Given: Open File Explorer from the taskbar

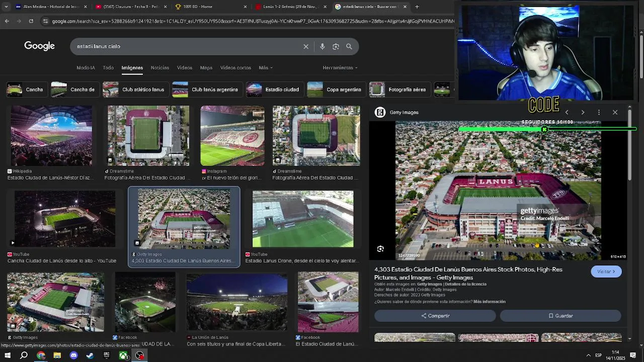Looking at the screenshot, I should coord(57,355).
